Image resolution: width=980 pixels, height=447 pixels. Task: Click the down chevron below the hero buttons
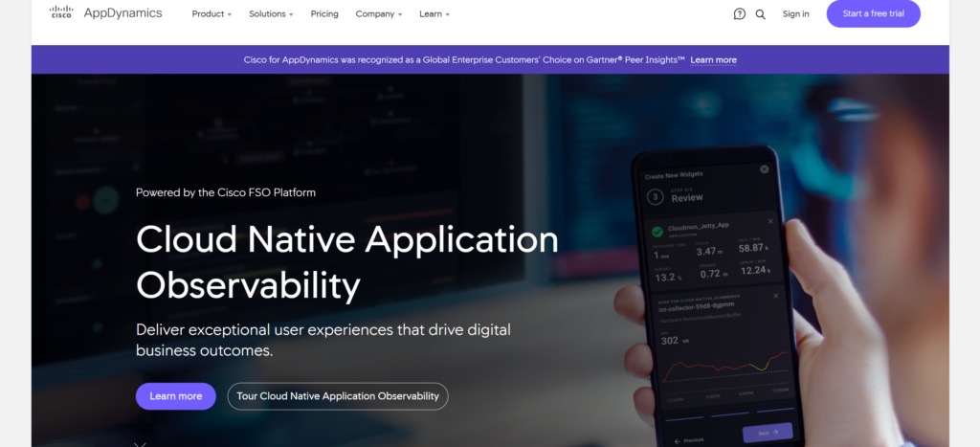[x=140, y=444]
